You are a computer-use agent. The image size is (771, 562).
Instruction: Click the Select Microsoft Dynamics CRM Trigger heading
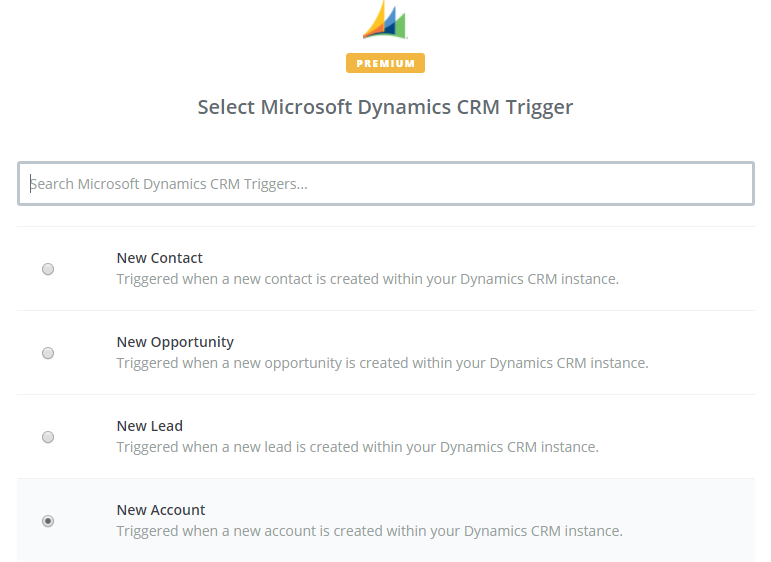click(x=385, y=107)
